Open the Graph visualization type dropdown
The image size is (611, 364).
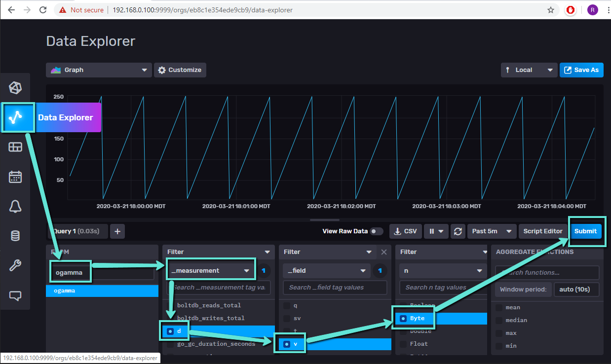[x=99, y=70]
